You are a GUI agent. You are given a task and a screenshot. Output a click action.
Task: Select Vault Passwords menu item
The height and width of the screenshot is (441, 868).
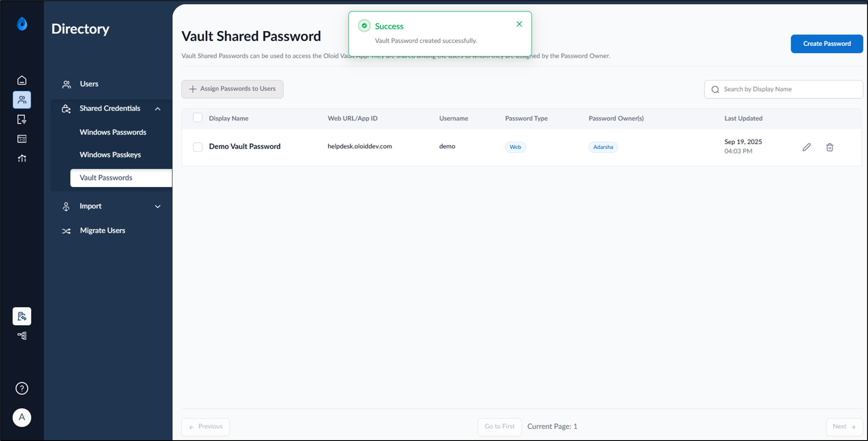tap(121, 178)
